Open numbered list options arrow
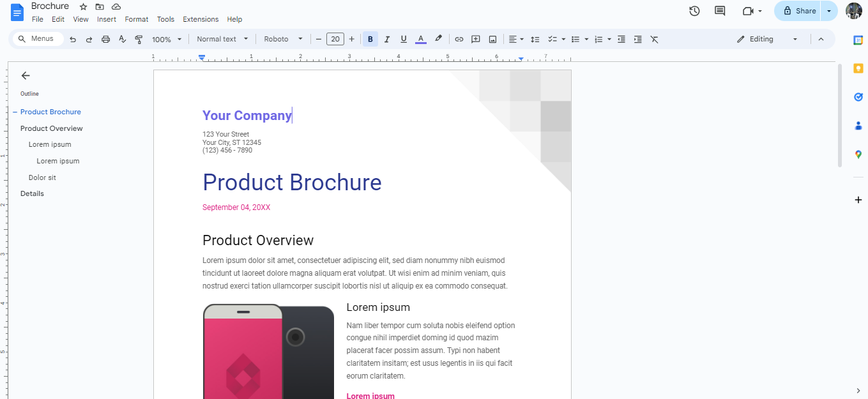868x399 pixels. [609, 39]
